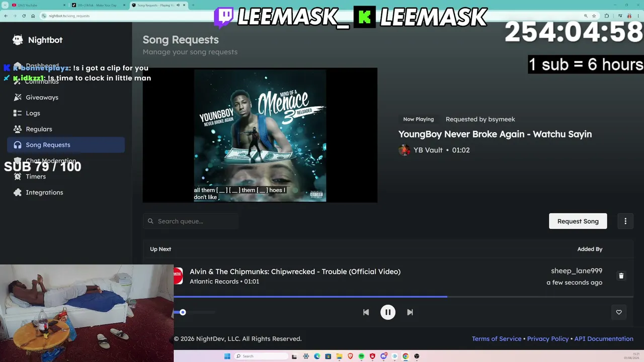Focus the Search queue input field

pyautogui.click(x=191, y=221)
